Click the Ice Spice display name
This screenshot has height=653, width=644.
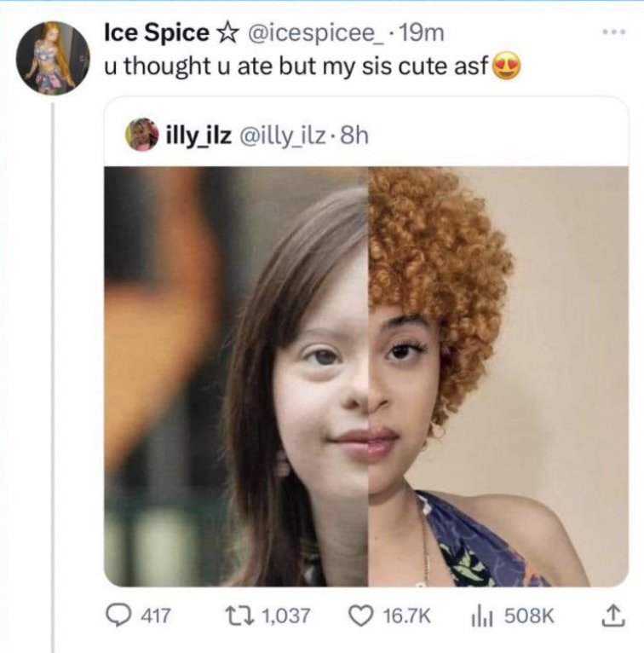[x=157, y=33]
